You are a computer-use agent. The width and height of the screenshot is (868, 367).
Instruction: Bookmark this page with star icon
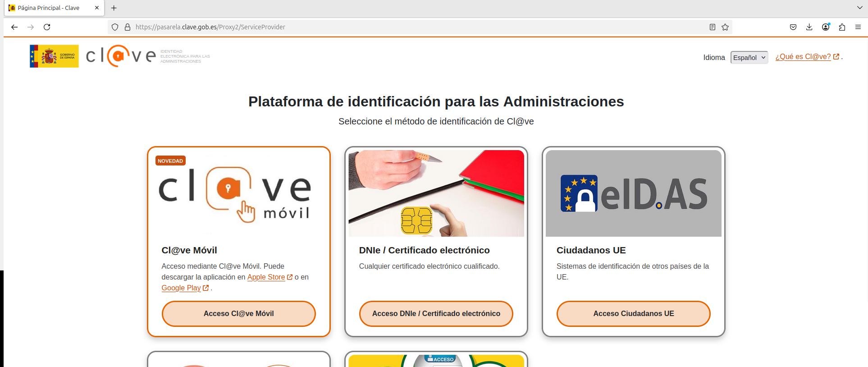pos(725,27)
